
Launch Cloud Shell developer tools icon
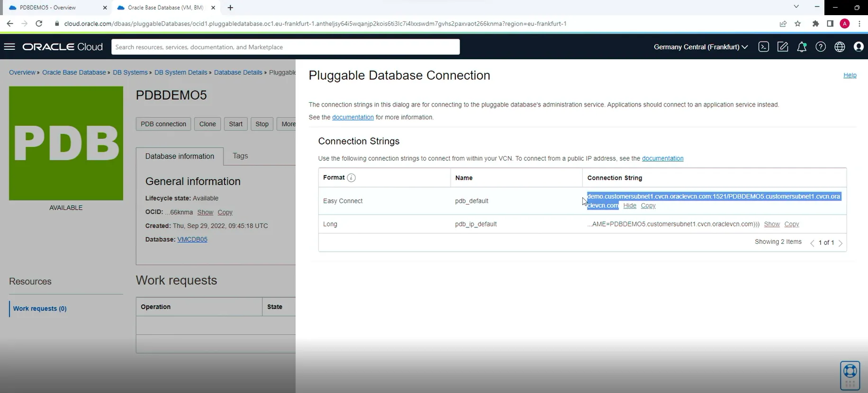[763, 47]
